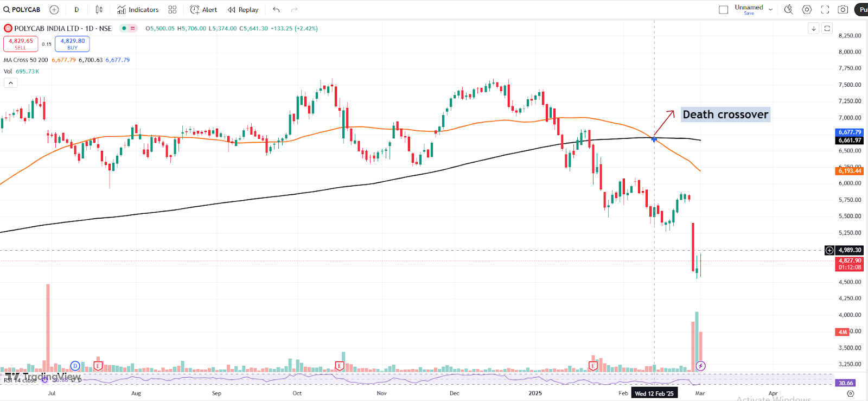Click the red Polycab symbol logo icon
This screenshot has height=401, width=868.
[x=8, y=28]
